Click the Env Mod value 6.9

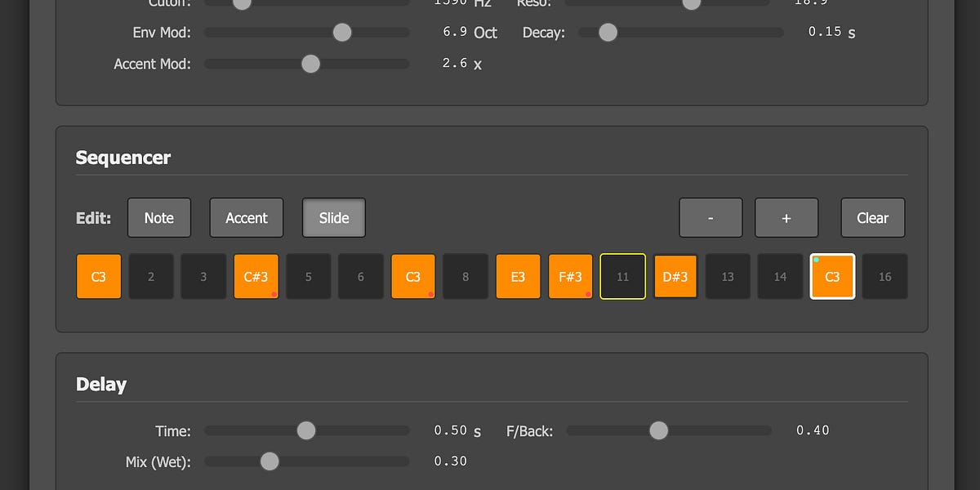(455, 32)
